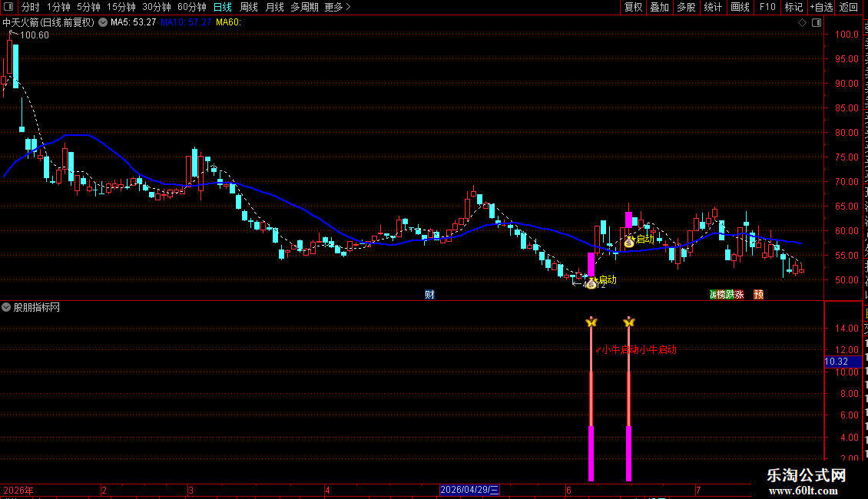Switch to 周线 weekly chart
Image resolution: width=868 pixels, height=499 pixels.
pyautogui.click(x=249, y=7)
